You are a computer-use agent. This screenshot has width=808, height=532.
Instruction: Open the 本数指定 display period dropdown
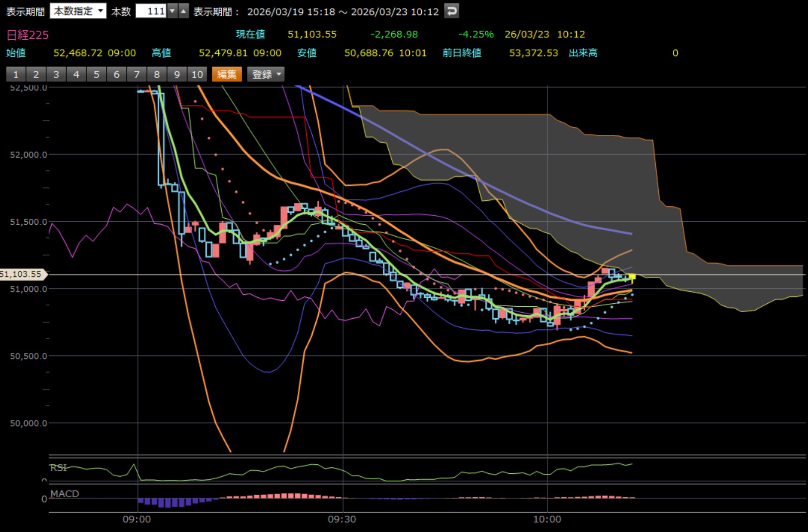click(x=78, y=11)
